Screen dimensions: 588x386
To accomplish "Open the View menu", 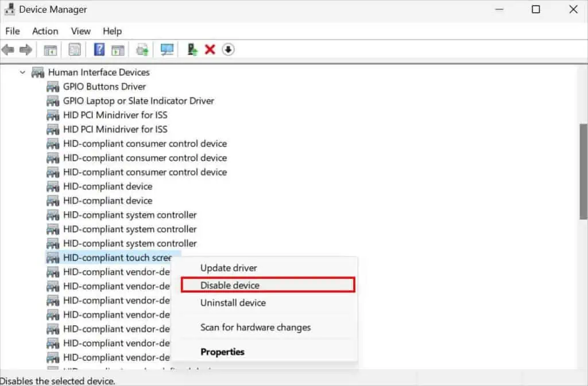I will click(80, 31).
